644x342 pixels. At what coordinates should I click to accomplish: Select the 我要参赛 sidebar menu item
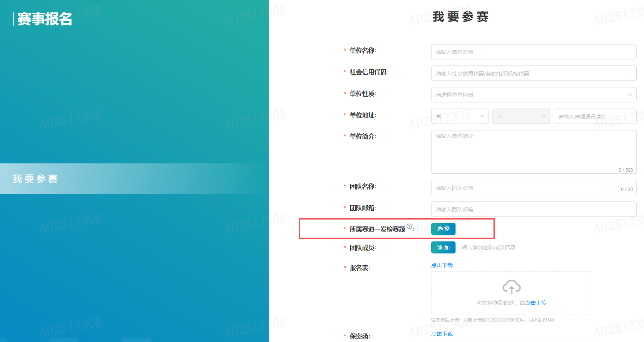click(x=134, y=179)
